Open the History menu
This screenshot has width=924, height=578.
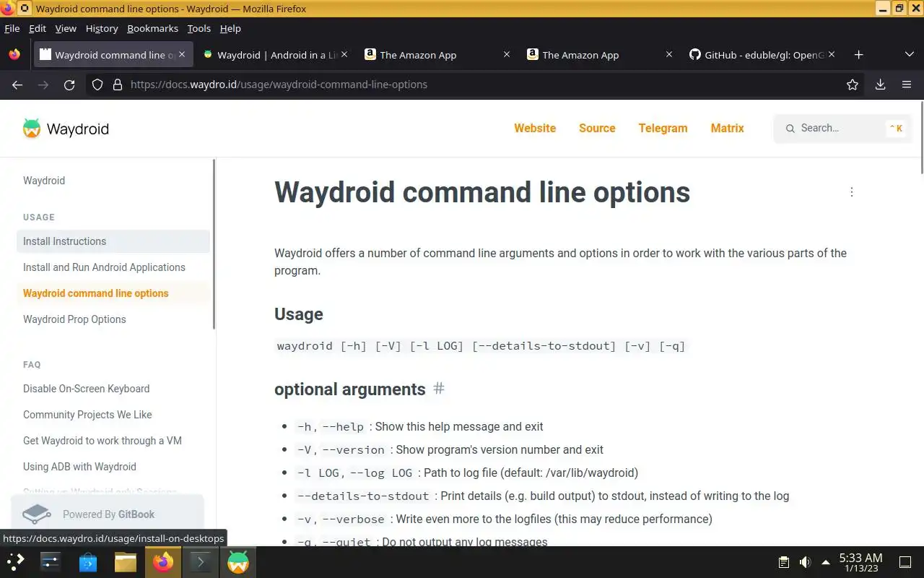102,28
